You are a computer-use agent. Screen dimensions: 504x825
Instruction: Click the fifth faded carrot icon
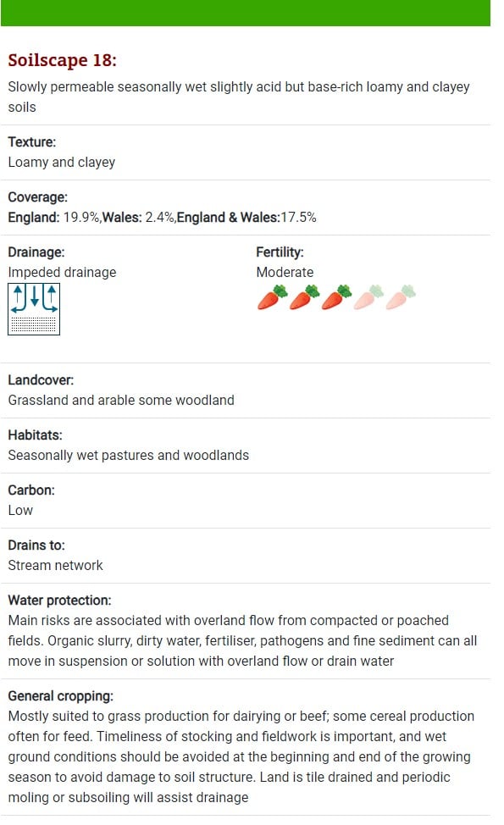[401, 297]
